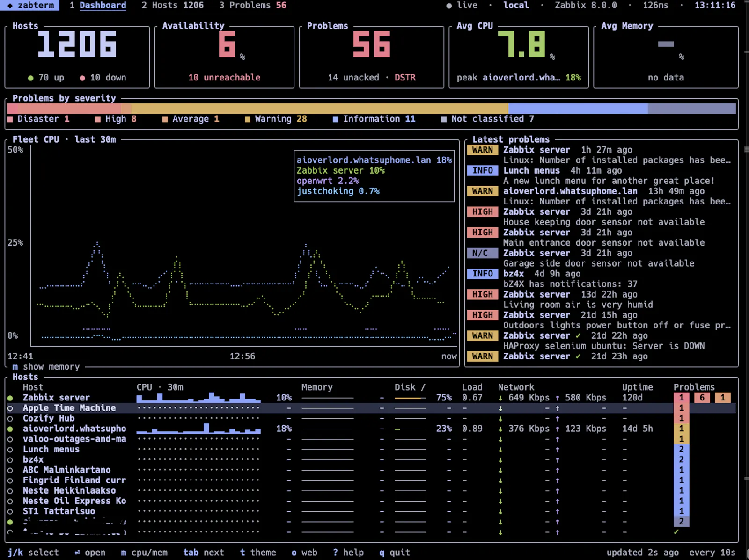Click the 'q quit' footer shortcut
749x560 pixels.
395,553
